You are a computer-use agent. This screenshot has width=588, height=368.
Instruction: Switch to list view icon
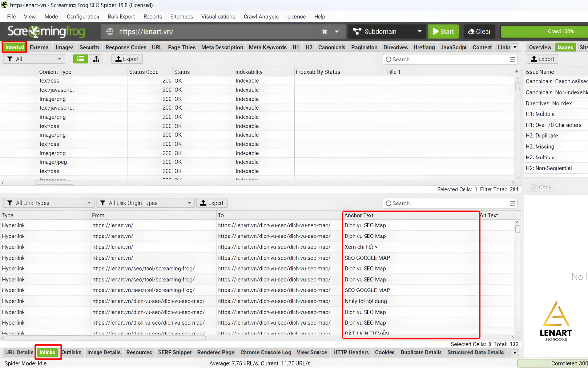pos(80,59)
